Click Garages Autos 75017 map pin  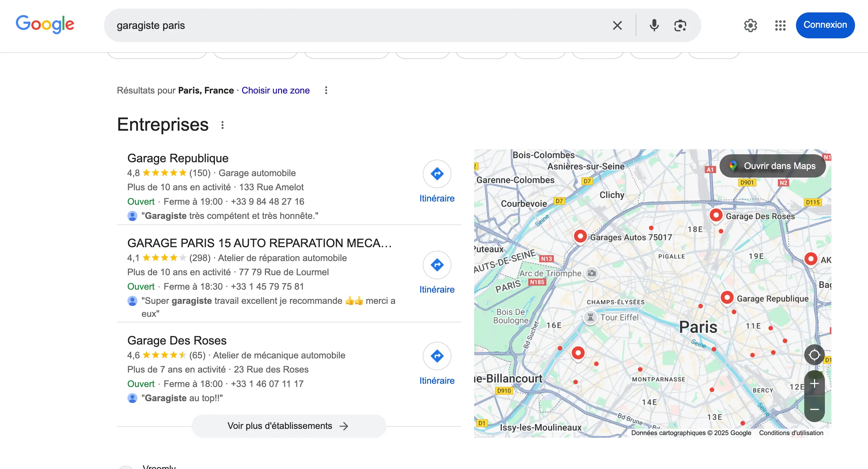tap(580, 236)
